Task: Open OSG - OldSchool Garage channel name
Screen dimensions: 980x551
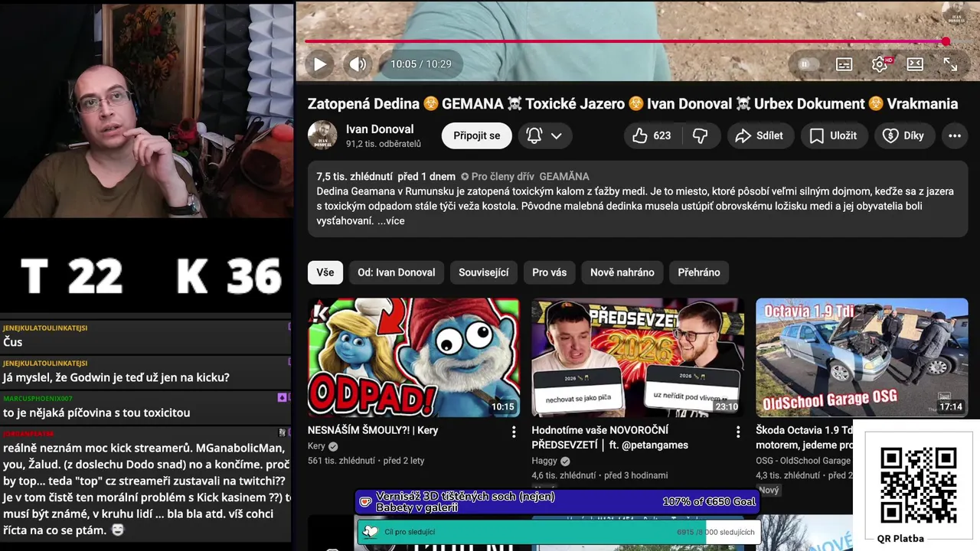Action: [x=803, y=461]
